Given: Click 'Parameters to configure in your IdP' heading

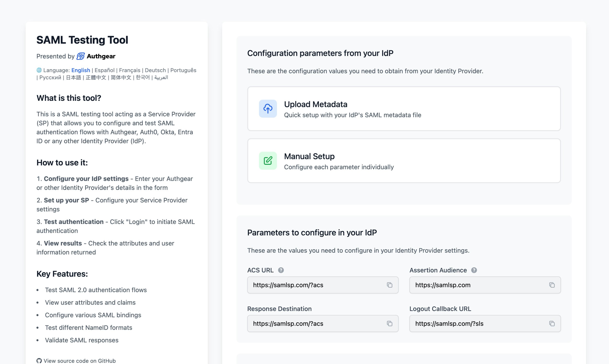Looking at the screenshot, I should click(312, 232).
